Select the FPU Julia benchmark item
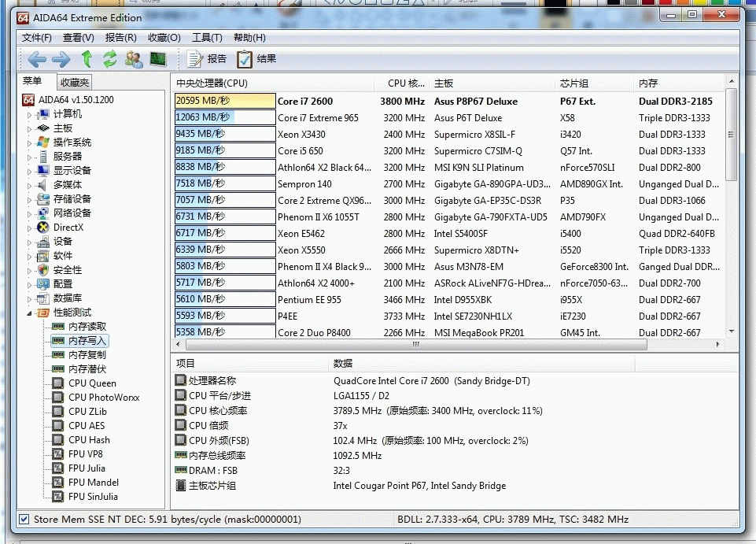 click(86, 468)
